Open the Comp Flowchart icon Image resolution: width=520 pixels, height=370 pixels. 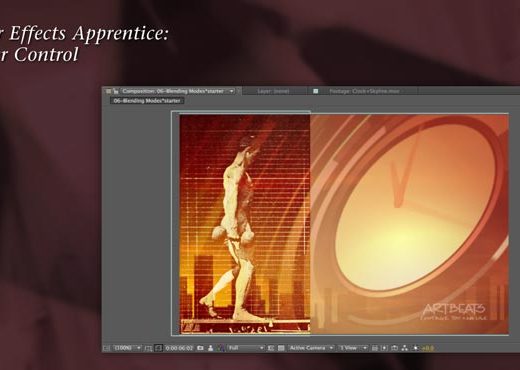(405, 348)
